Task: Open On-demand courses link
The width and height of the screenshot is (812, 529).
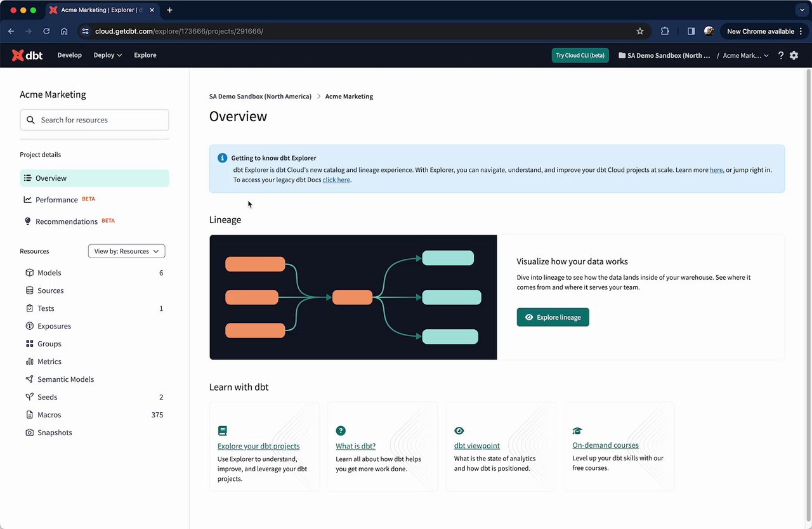Action: pos(605,445)
